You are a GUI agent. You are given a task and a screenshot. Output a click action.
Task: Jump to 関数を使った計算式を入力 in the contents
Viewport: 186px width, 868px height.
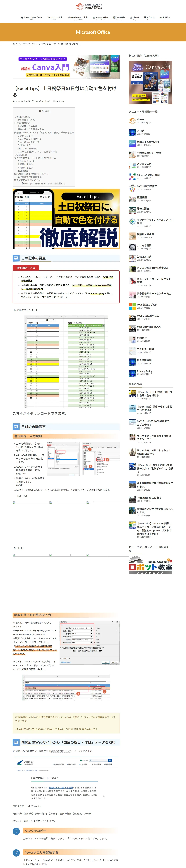click(x=31, y=129)
